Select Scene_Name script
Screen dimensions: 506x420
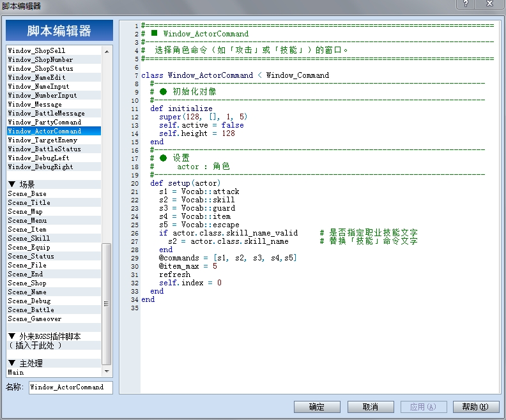[54, 292]
